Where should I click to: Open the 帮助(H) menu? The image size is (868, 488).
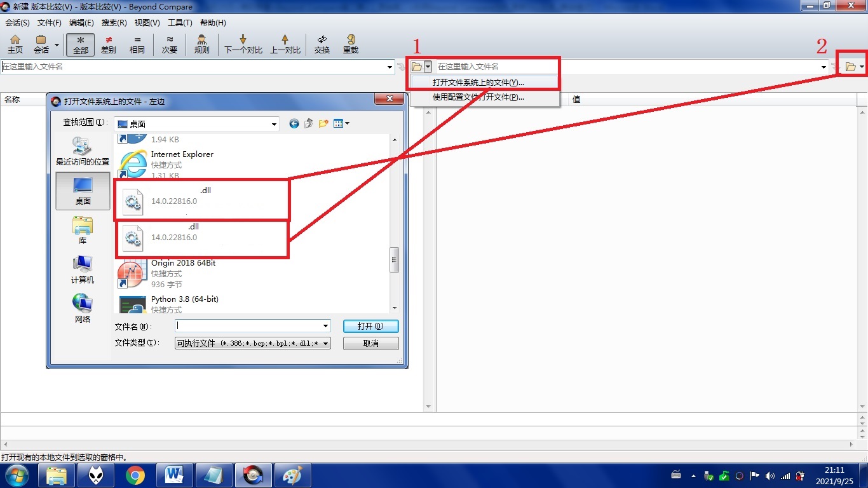pyautogui.click(x=213, y=23)
